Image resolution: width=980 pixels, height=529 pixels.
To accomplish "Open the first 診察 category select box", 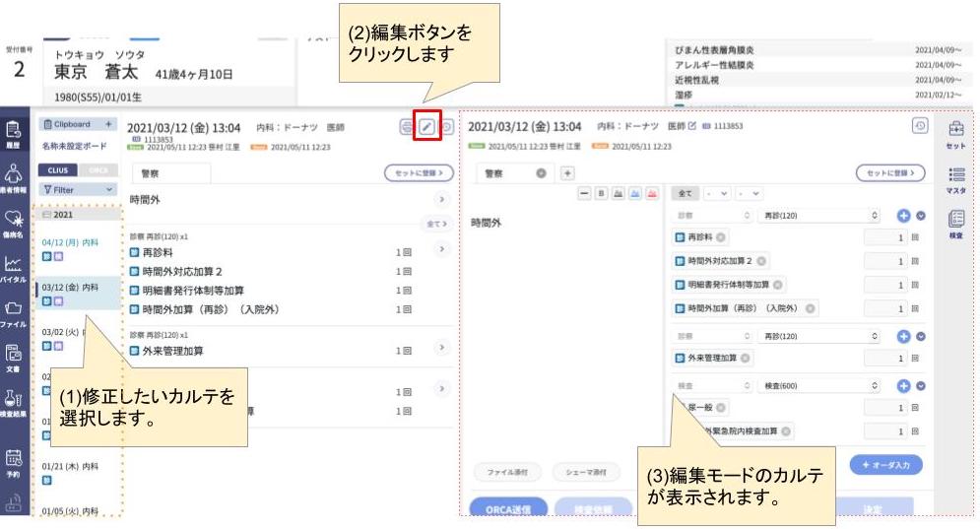I will pos(712,215).
